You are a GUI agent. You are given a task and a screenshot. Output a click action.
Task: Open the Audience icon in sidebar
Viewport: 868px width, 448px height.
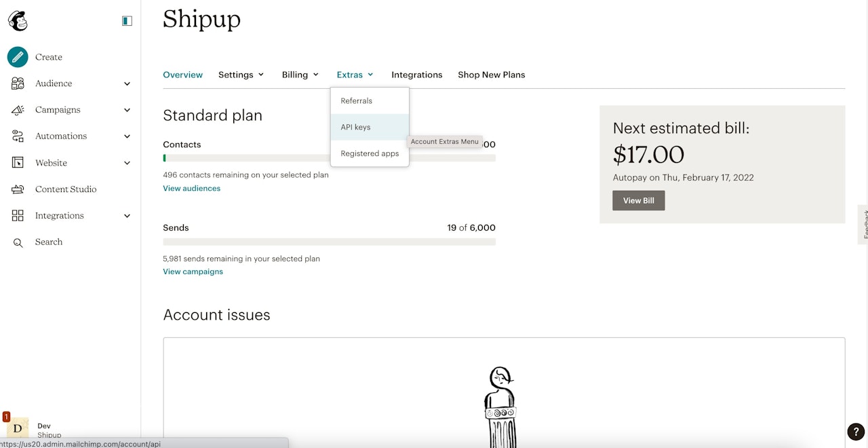(x=18, y=83)
